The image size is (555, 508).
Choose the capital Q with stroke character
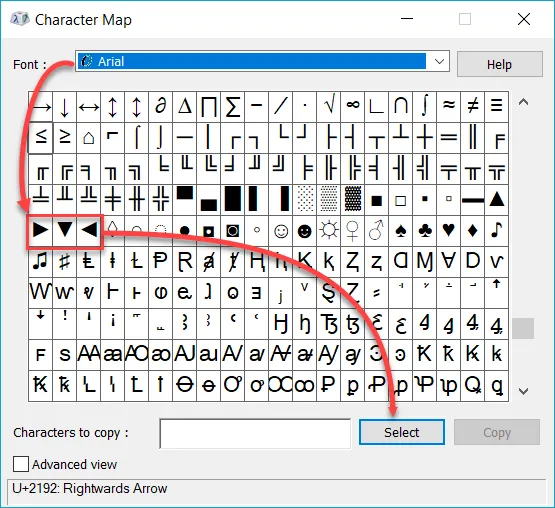pos(473,386)
